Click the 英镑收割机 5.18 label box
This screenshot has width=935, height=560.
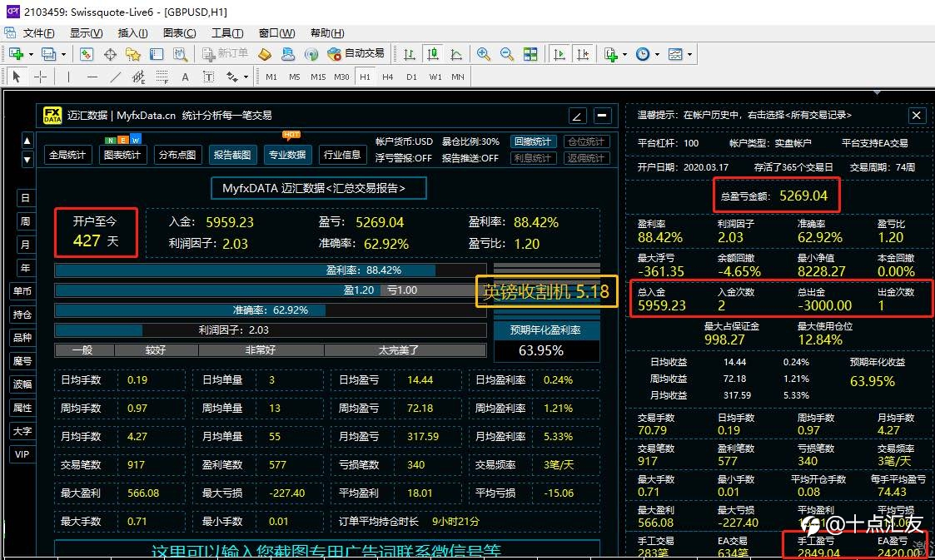[x=546, y=291]
